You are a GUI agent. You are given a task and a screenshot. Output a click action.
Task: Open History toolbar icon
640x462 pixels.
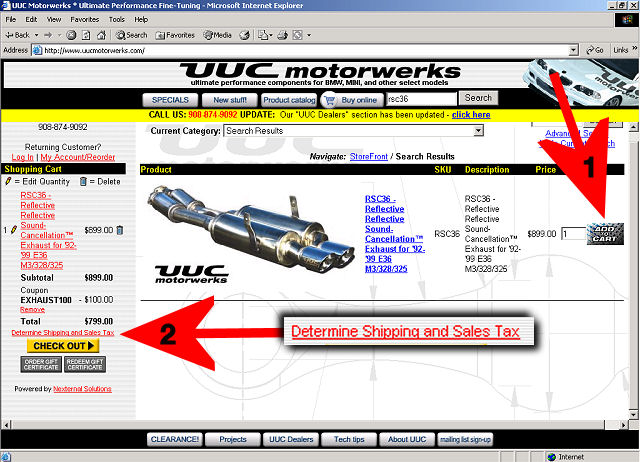point(244,35)
